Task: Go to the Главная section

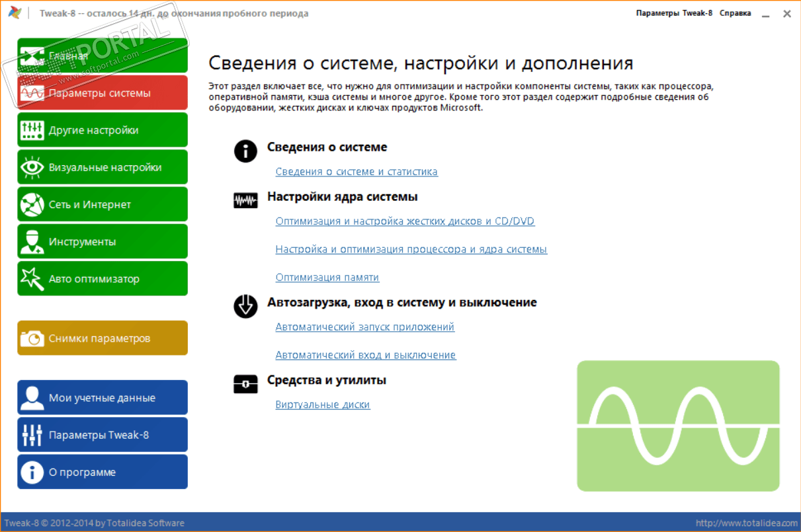Action: (103, 56)
